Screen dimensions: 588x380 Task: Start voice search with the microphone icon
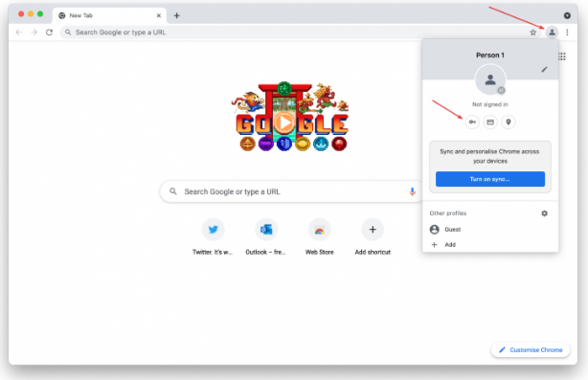point(412,191)
